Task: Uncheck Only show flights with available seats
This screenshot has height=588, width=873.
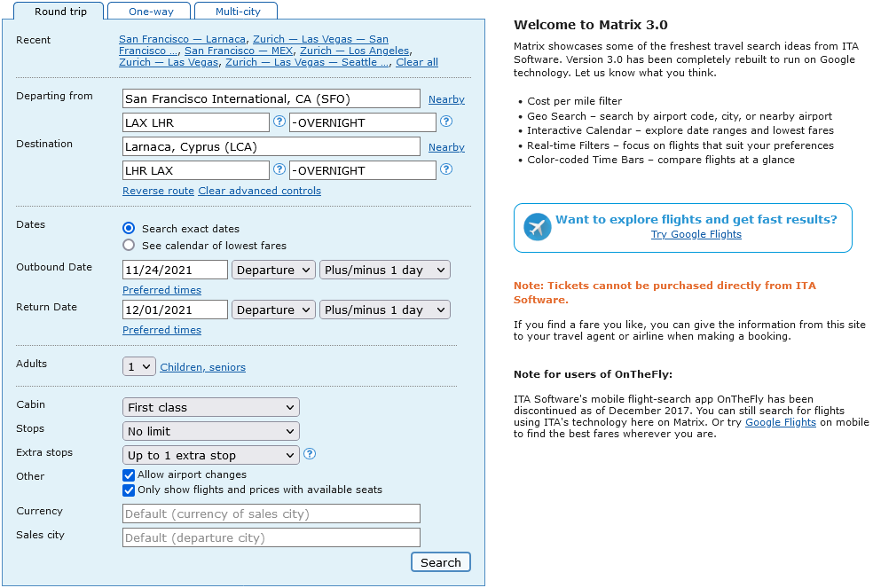Action: pos(129,490)
